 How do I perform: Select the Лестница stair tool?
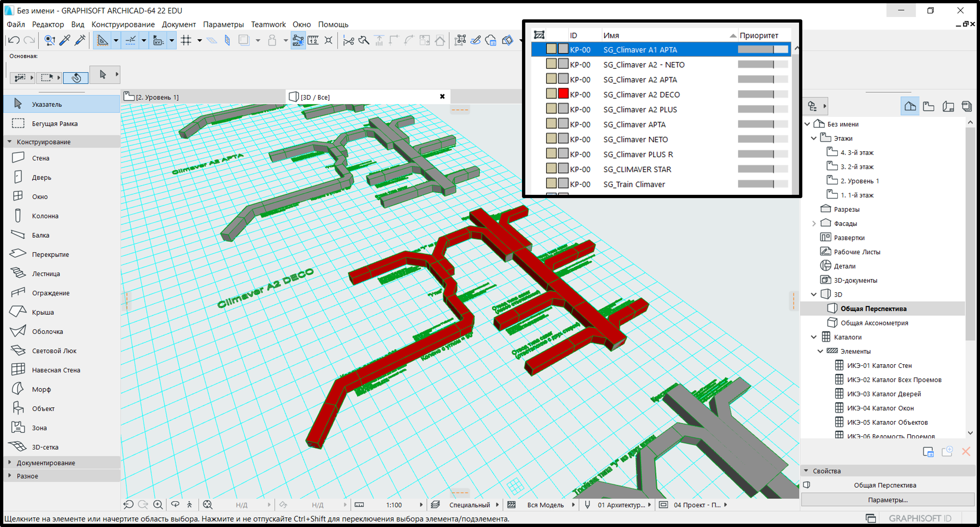pyautogui.click(x=62, y=274)
